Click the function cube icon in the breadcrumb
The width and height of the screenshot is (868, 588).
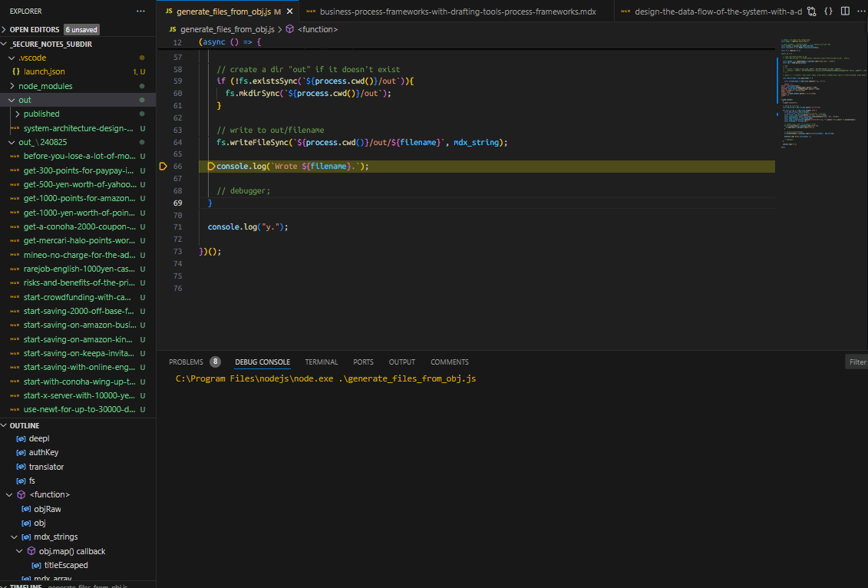[290, 29]
